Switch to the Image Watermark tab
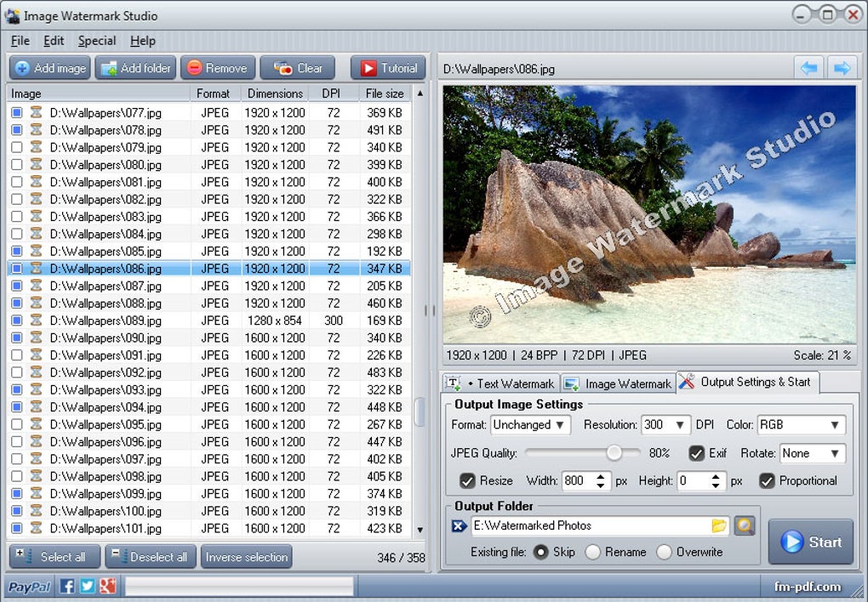This screenshot has height=602, width=868. point(619,383)
